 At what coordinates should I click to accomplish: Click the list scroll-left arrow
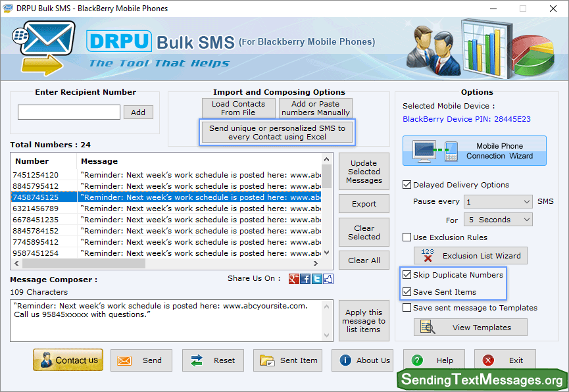[16, 264]
